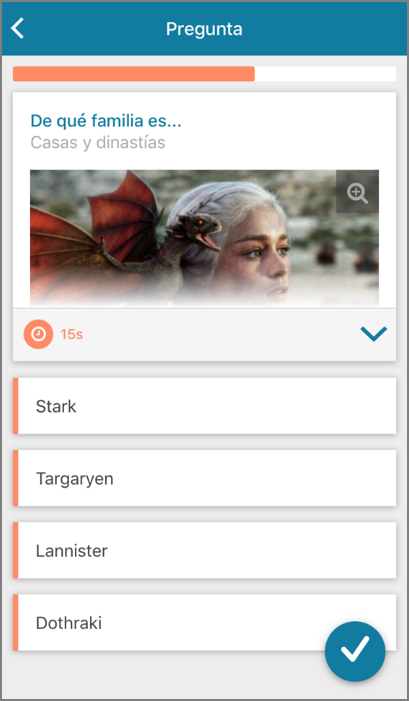
Task: Click the orange filled part of the progress bar
Action: (134, 74)
